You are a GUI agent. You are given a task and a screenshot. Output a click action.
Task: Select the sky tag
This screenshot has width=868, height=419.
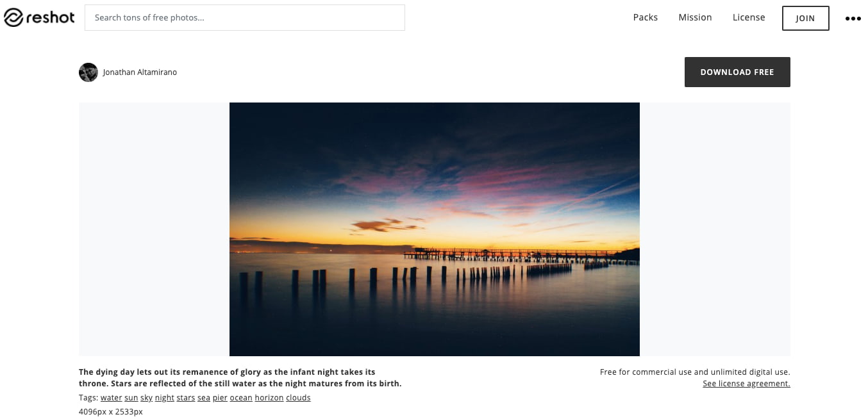pos(146,398)
